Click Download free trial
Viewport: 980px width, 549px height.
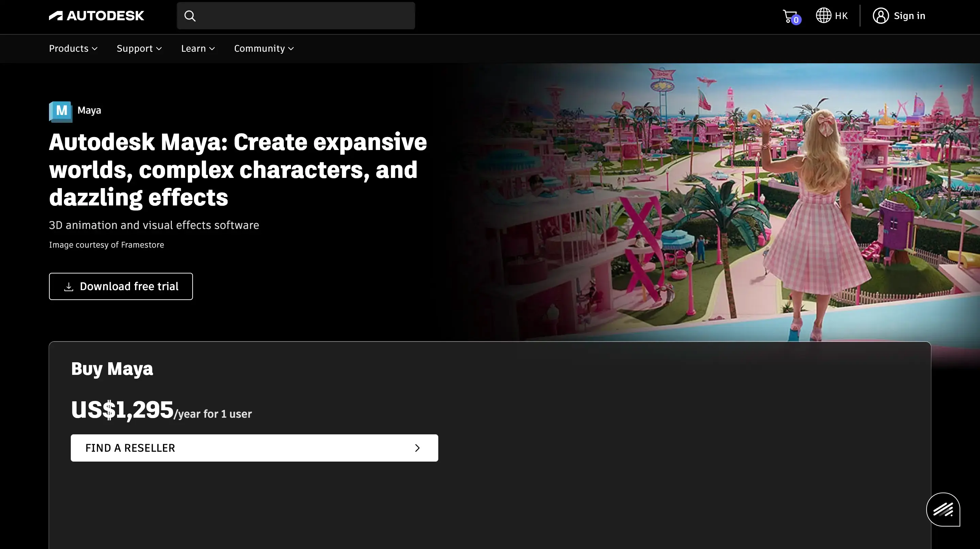[121, 286]
